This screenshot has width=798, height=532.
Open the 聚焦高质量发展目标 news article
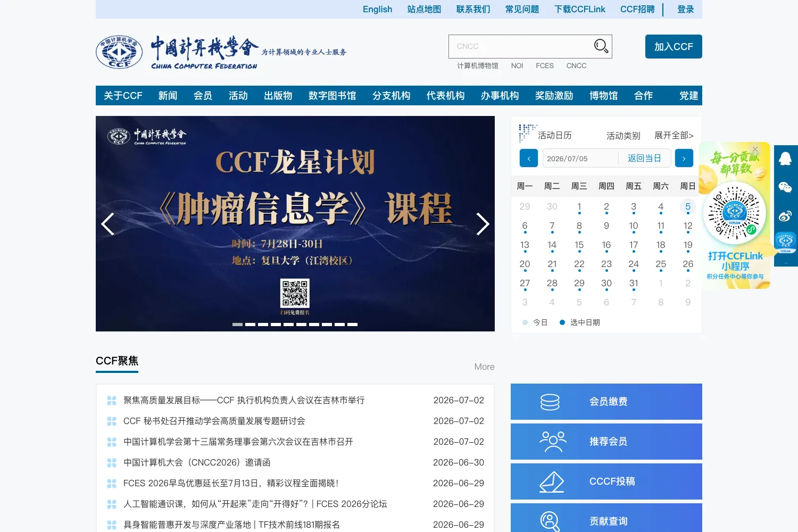pos(244,400)
